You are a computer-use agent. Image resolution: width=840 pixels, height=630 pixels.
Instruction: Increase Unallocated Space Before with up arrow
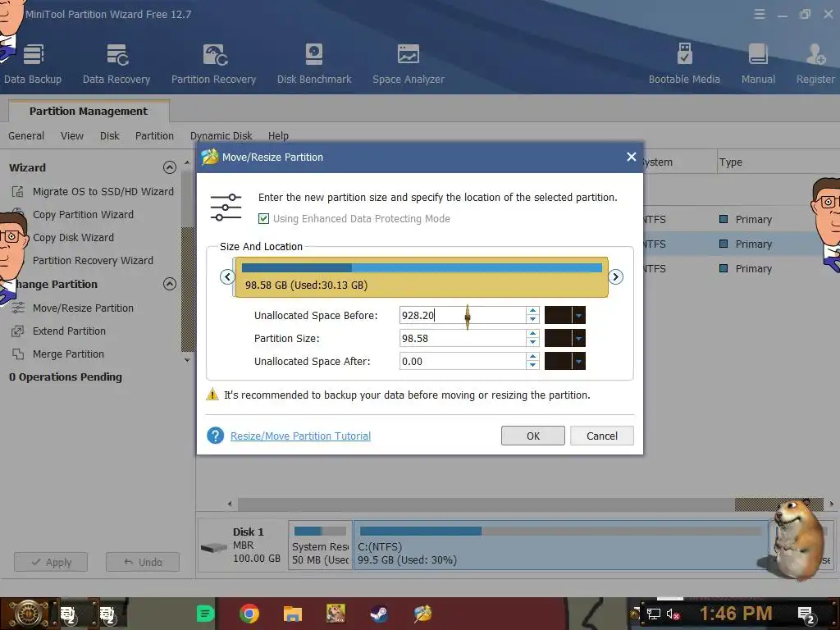click(532, 311)
